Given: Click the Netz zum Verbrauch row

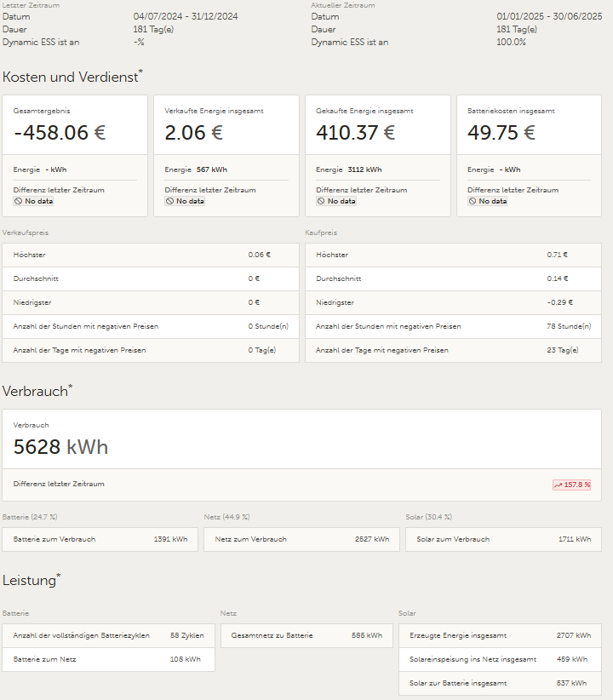Looking at the screenshot, I should (x=301, y=539).
